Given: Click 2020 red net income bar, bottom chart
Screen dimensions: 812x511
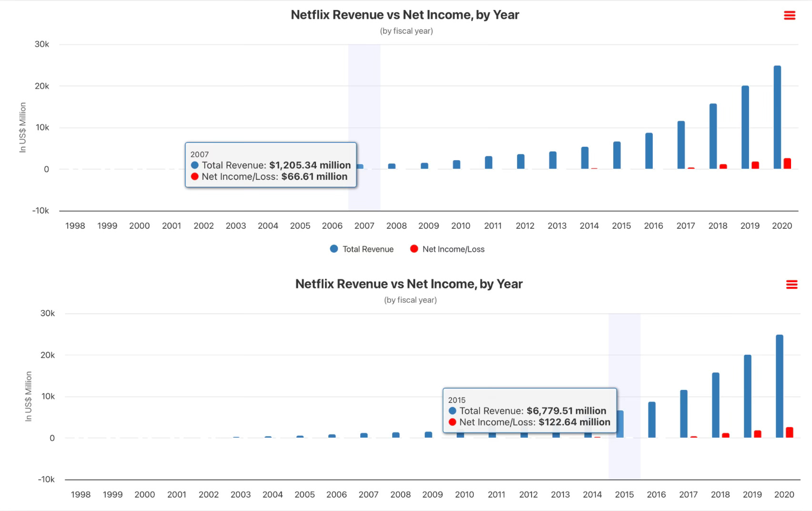Looking at the screenshot, I should click(790, 432).
